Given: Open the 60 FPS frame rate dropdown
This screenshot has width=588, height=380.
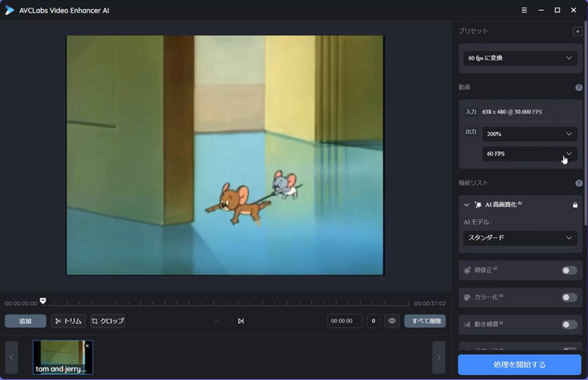Looking at the screenshot, I should coord(529,154).
